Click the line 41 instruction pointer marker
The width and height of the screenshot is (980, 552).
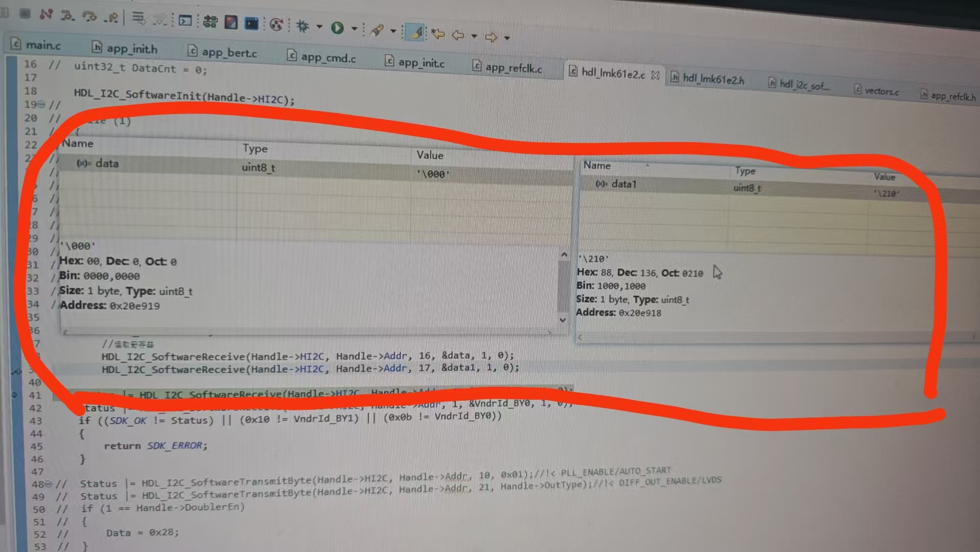pos(15,395)
